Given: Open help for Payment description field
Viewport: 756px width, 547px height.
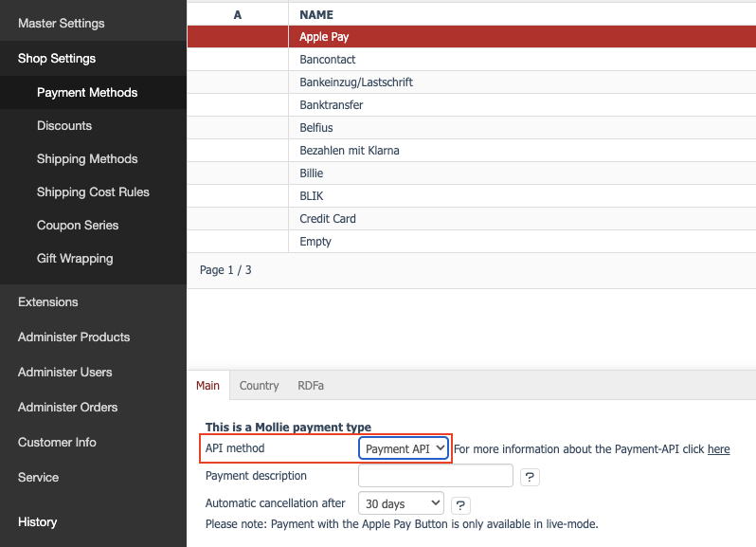Looking at the screenshot, I should point(530,477).
